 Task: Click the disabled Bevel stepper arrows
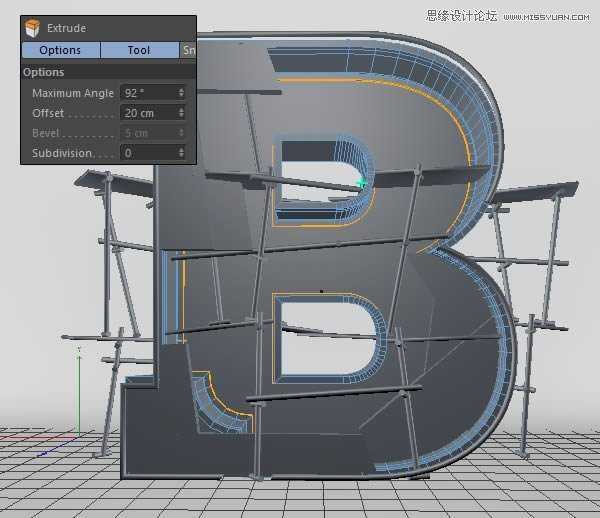181,133
